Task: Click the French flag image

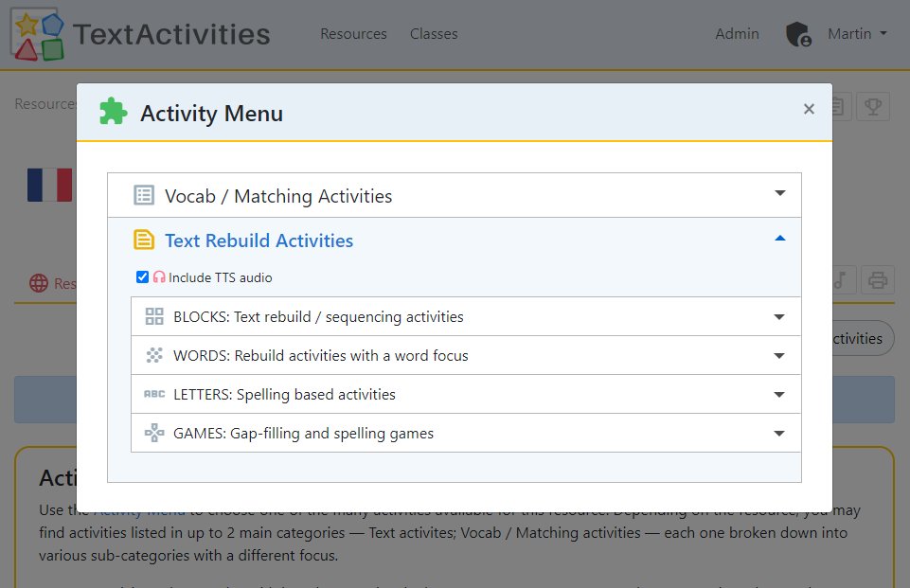Action: click(50, 185)
